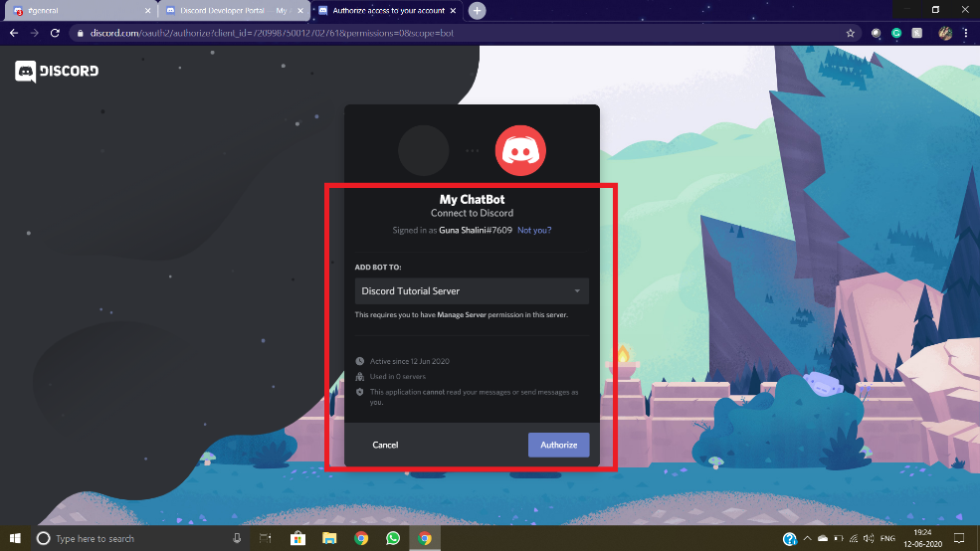Image resolution: width=980 pixels, height=551 pixels.
Task: Cancel the bot authorization
Action: [385, 445]
